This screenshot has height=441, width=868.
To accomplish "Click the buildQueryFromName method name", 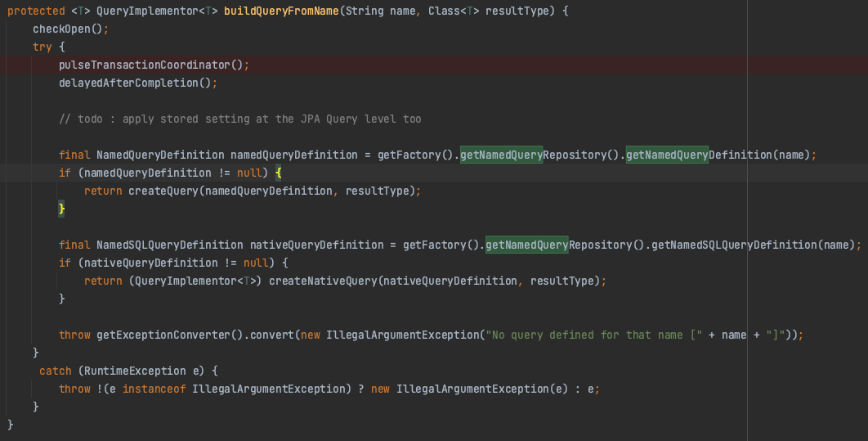I will pyautogui.click(x=281, y=11).
